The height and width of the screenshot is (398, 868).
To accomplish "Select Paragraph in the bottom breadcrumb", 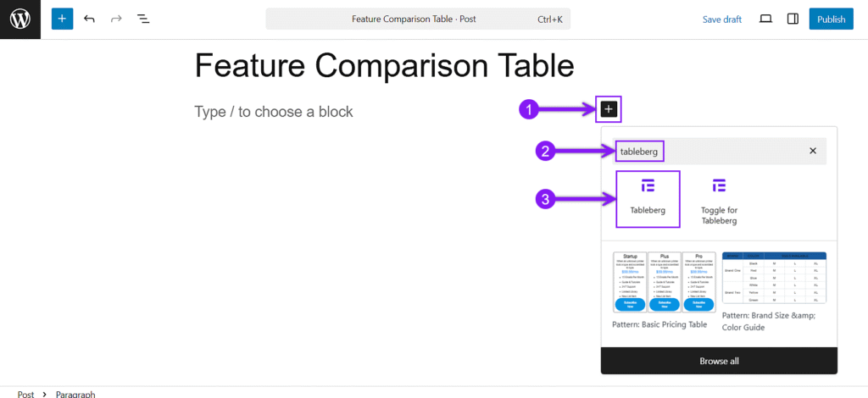I will point(75,394).
